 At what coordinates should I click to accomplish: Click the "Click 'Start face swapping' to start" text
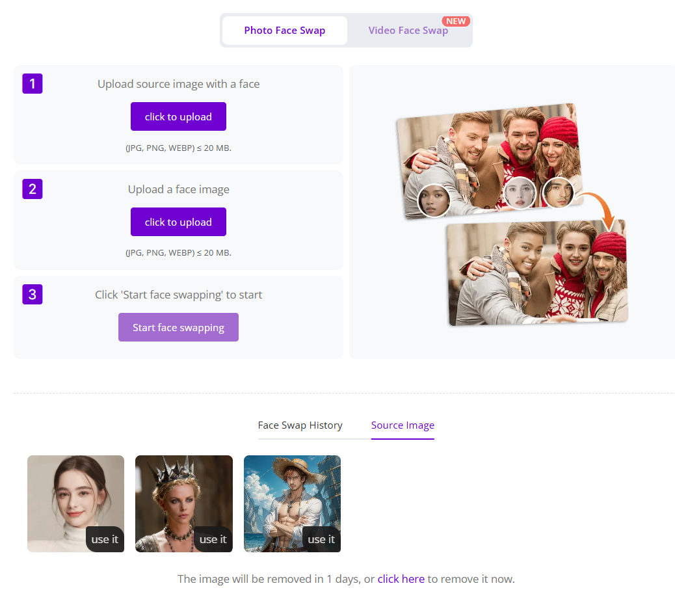coord(178,295)
